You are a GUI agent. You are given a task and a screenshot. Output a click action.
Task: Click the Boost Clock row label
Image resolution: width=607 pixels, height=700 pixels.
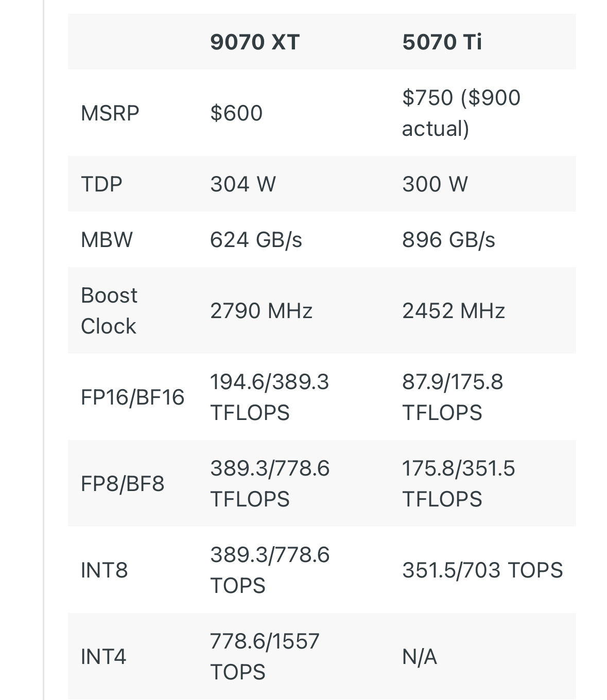109,311
